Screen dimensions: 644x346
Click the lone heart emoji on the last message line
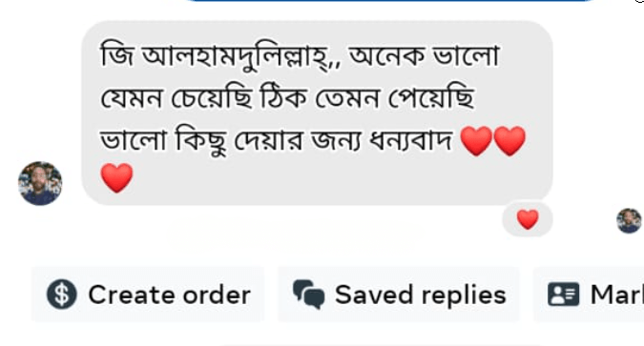pos(117,177)
